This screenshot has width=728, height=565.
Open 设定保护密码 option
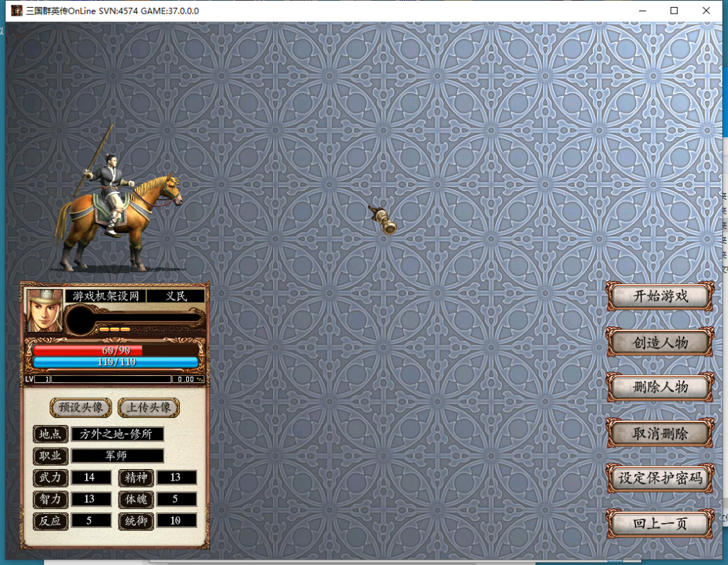[660, 478]
